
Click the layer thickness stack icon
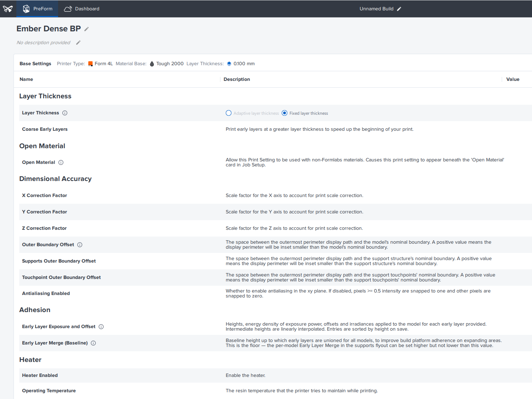[229, 64]
